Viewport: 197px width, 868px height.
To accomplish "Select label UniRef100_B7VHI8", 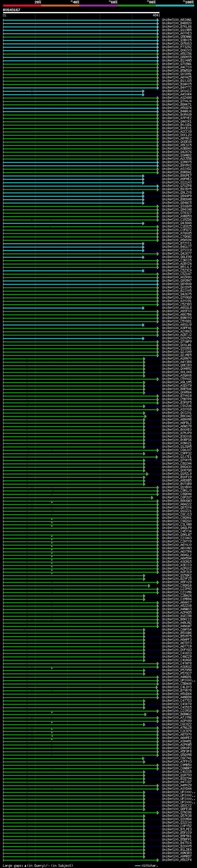I will (x=176, y=396).
